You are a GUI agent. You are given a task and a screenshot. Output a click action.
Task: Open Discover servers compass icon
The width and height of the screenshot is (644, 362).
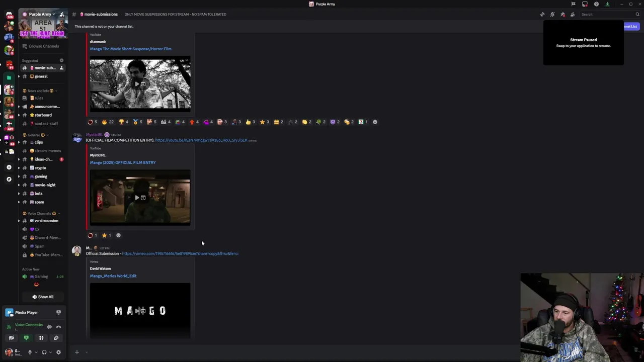(x=9, y=179)
